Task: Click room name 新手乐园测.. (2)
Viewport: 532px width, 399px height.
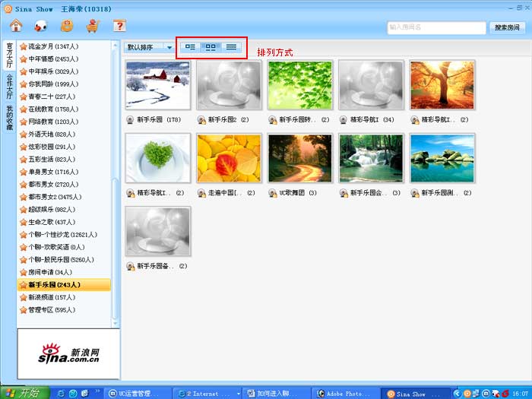Action: pos(446,193)
